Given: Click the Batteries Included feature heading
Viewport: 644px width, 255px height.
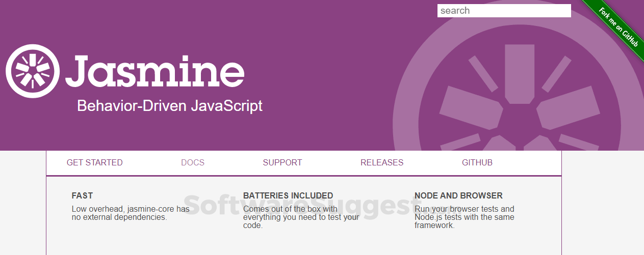Looking at the screenshot, I should tap(288, 195).
